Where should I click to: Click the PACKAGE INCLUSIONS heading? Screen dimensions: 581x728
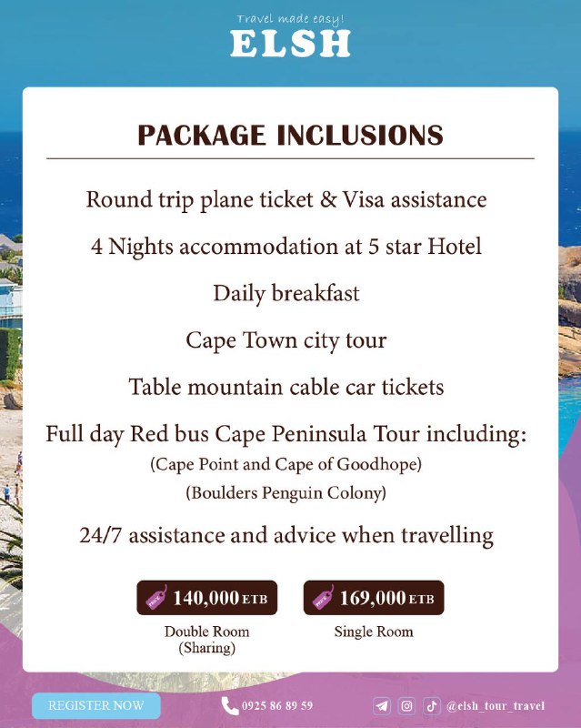[290, 136]
